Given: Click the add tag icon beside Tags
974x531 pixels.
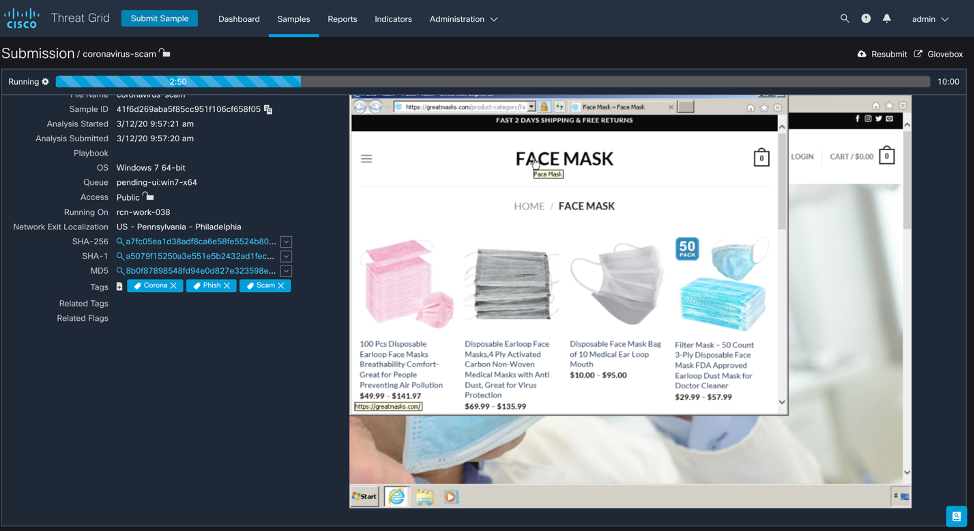Looking at the screenshot, I should 120,286.
